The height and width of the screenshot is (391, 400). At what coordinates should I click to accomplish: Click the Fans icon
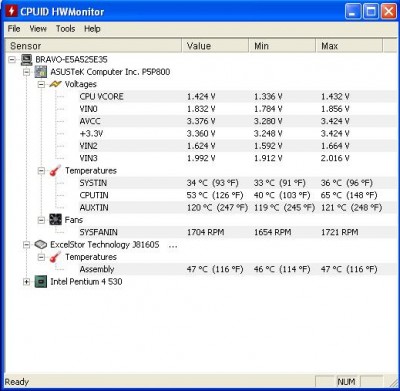55,220
